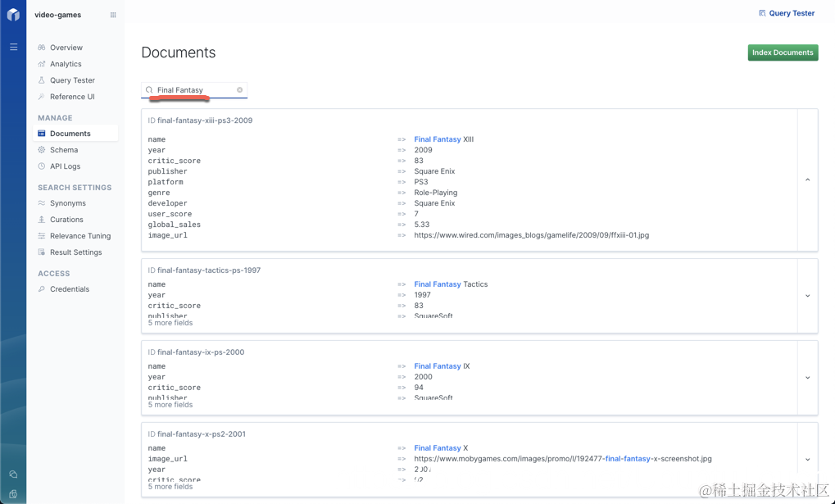
Task: Click the platform value PS3
Action: click(421, 182)
